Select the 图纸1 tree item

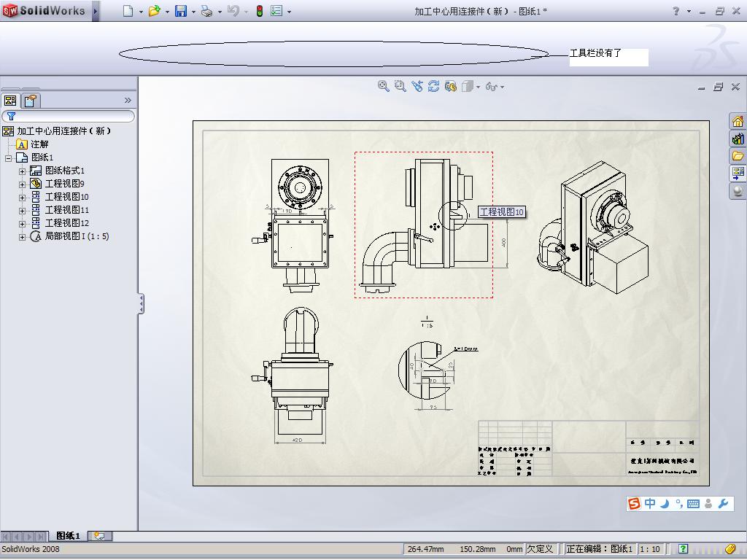coord(42,157)
